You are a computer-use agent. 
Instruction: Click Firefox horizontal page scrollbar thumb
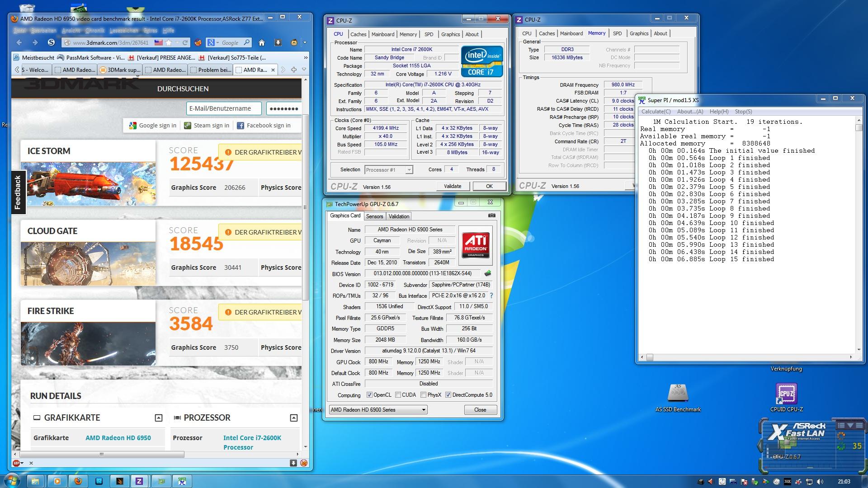pos(101,454)
